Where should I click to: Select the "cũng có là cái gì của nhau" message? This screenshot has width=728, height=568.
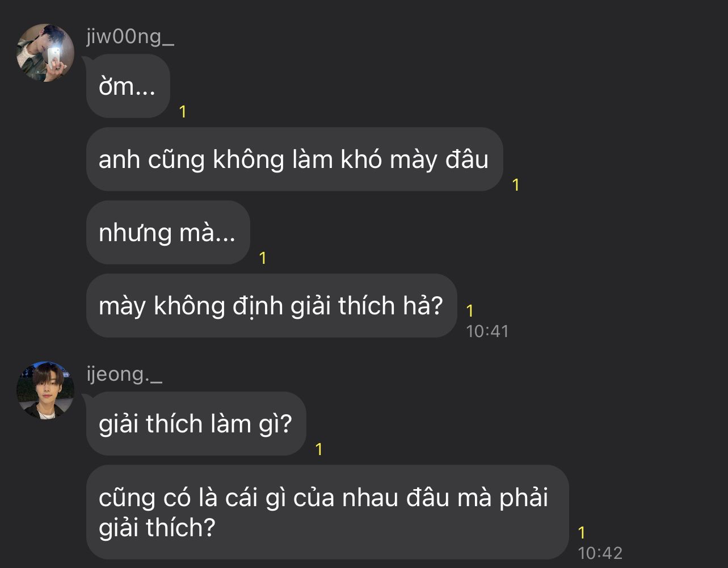327,512
